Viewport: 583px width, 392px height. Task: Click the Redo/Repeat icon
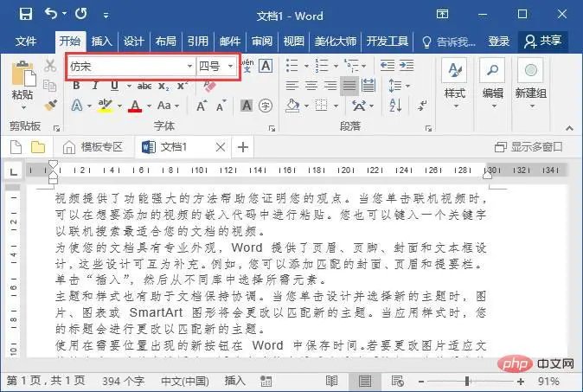click(81, 14)
